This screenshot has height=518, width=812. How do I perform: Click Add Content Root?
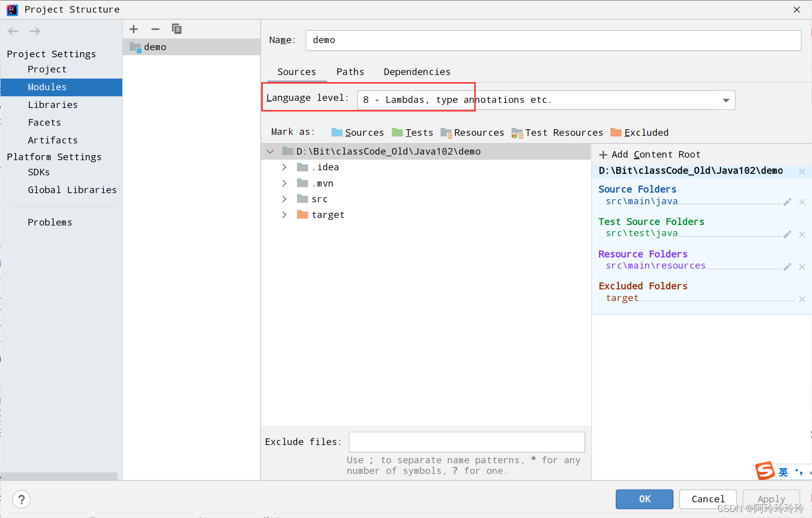point(650,155)
